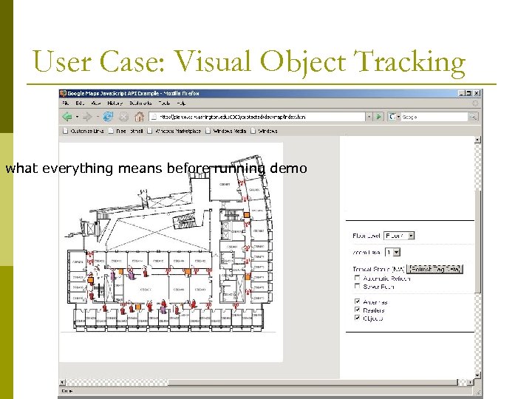
Task: Open the Floor Level dropdown
Action: (x=399, y=236)
